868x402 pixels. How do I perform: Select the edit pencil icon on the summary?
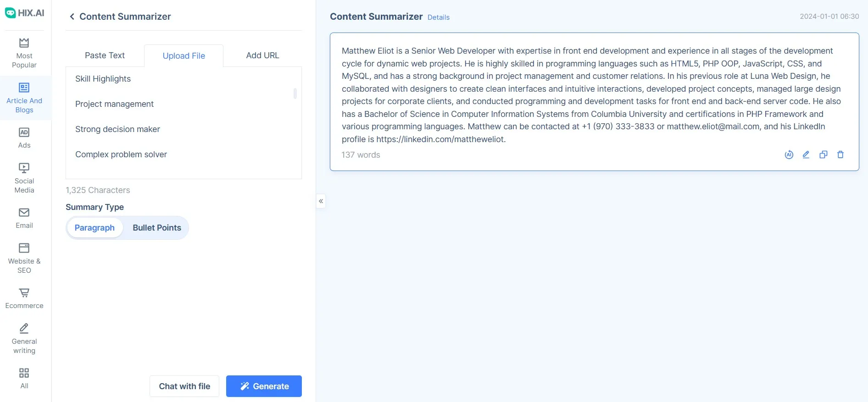click(x=806, y=154)
